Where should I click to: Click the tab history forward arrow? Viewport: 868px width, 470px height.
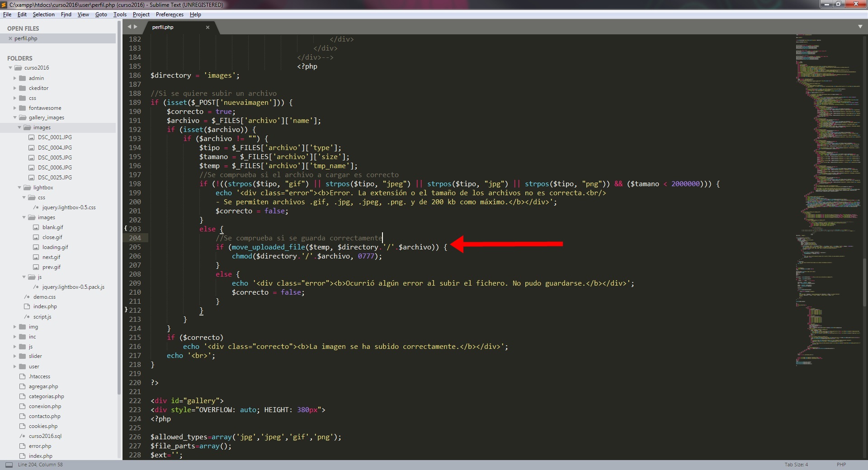135,27
